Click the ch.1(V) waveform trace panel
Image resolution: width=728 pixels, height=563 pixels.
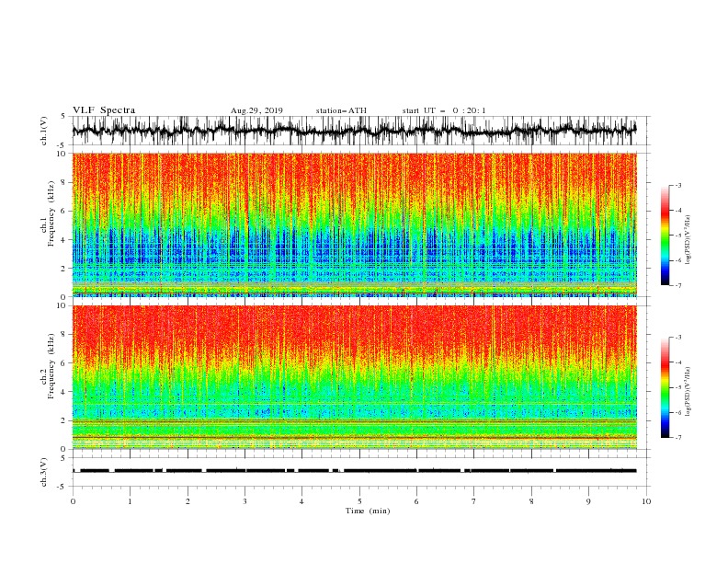[360, 131]
